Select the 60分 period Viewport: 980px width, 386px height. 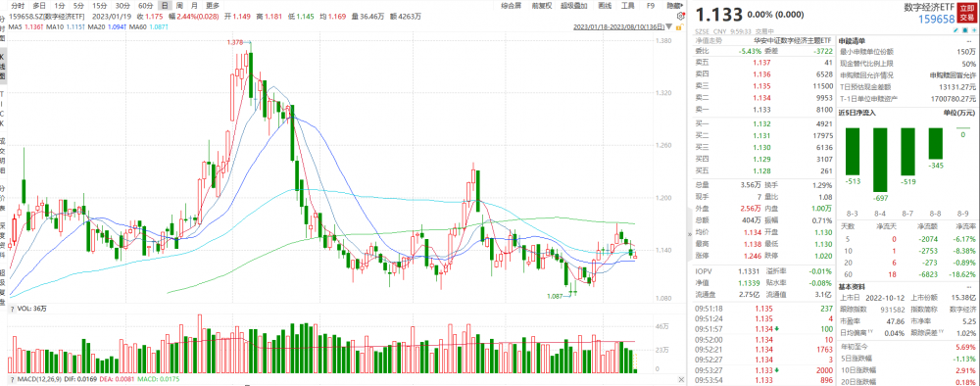[145, 5]
